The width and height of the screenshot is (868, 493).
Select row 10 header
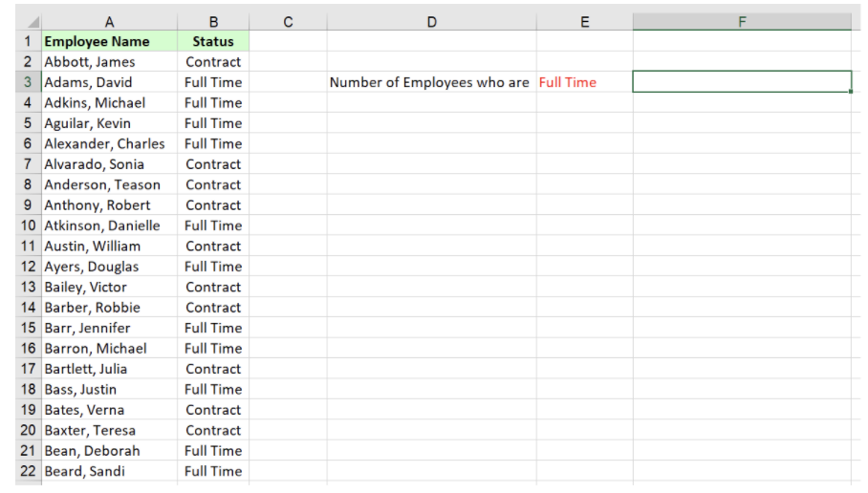pos(28,225)
